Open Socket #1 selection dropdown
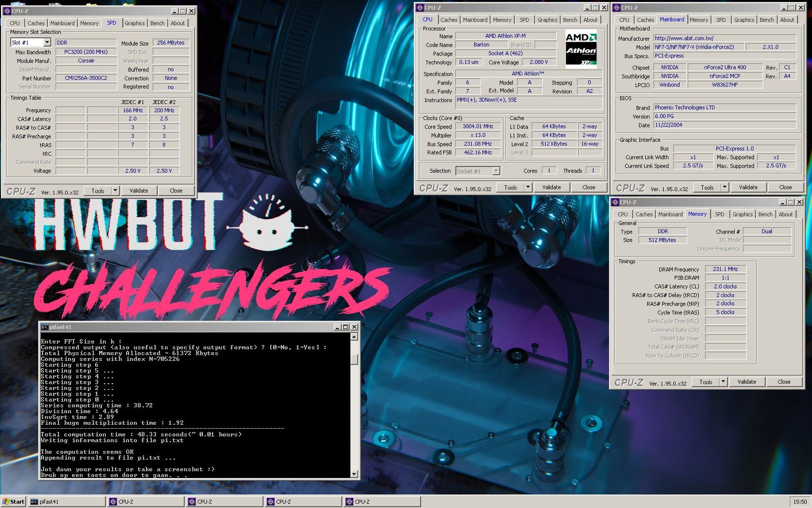 coord(495,171)
